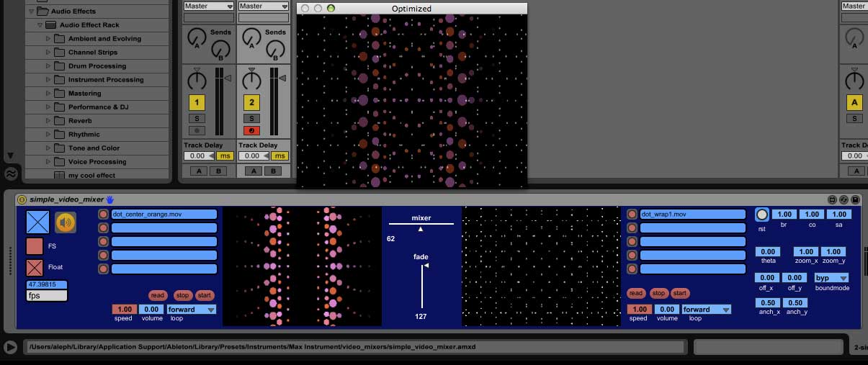Click the mixer crossfade slider handle
This screenshot has width=868, height=365.
coord(421,229)
